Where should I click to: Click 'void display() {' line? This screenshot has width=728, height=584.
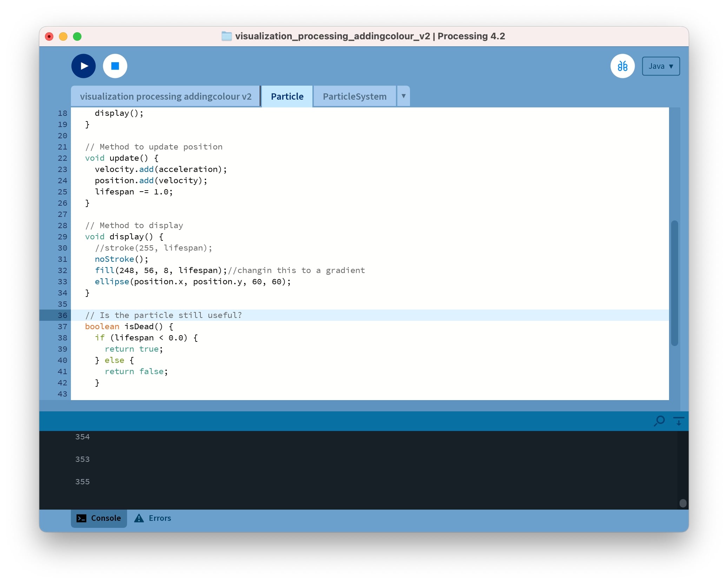click(124, 237)
